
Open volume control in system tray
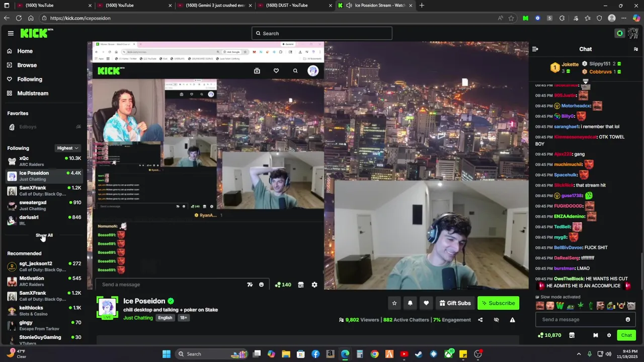[x=608, y=354]
